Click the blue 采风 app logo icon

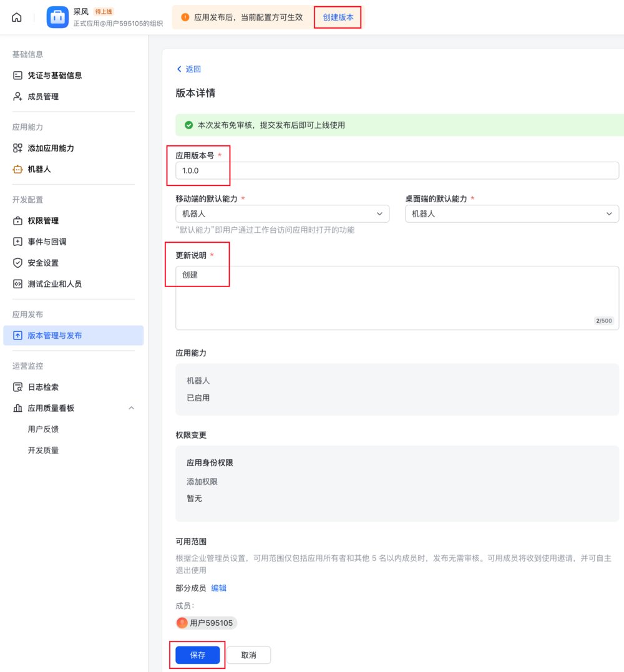(x=57, y=17)
